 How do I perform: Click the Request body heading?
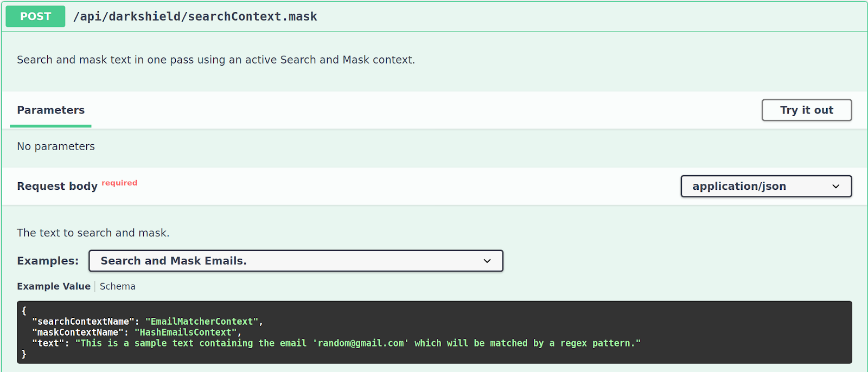58,186
